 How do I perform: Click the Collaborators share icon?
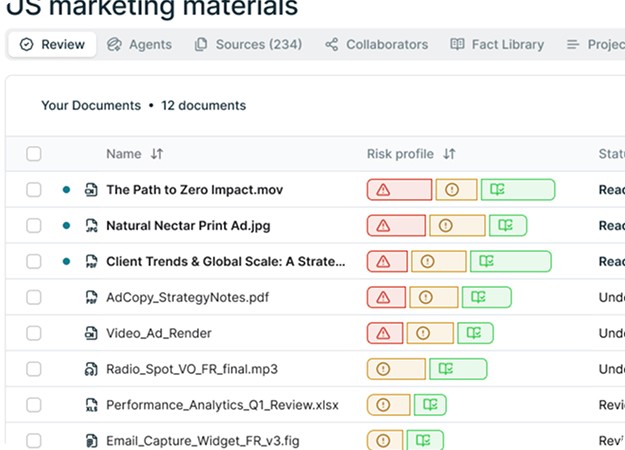pyautogui.click(x=332, y=44)
